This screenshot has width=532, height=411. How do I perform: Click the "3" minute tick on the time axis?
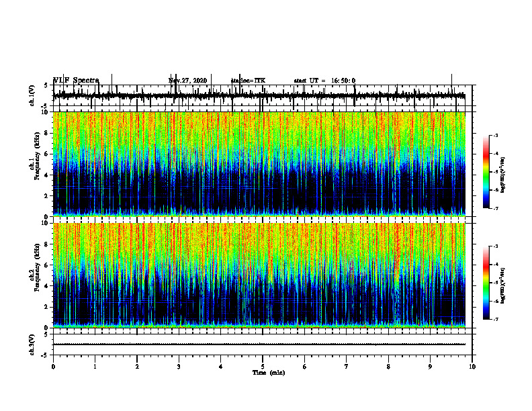pyautogui.click(x=179, y=367)
